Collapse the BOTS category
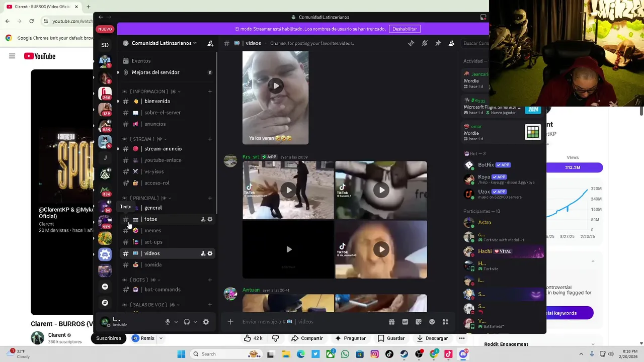The height and width of the screenshot is (362, 644). coord(141,280)
